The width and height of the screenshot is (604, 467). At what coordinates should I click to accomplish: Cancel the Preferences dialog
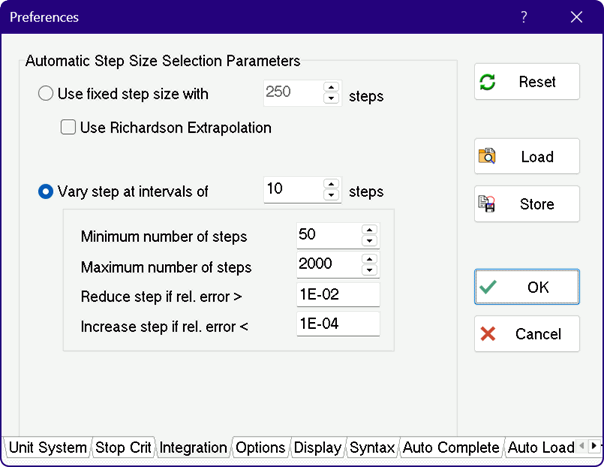[526, 334]
